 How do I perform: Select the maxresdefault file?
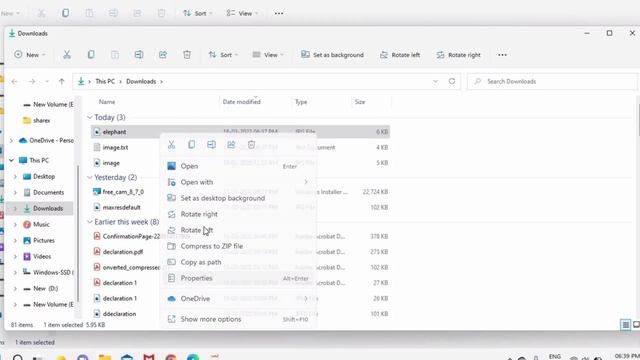tap(122, 207)
